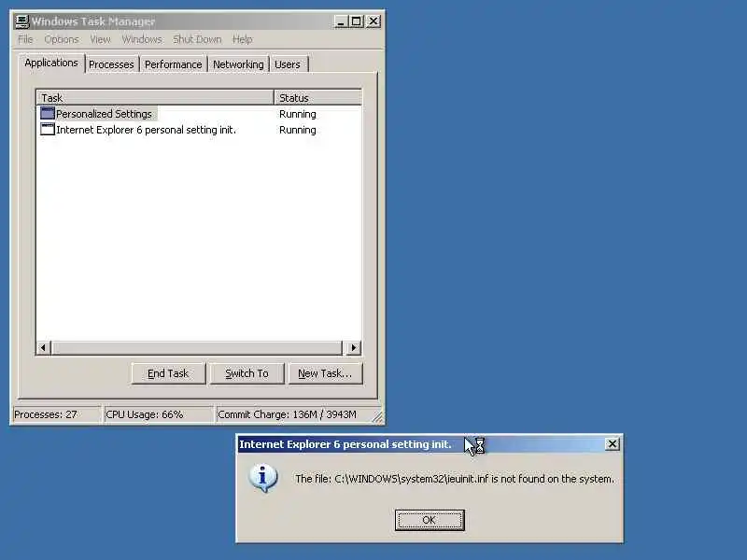The width and height of the screenshot is (747, 560).
Task: Switch to the Performance tab
Action: coord(174,64)
